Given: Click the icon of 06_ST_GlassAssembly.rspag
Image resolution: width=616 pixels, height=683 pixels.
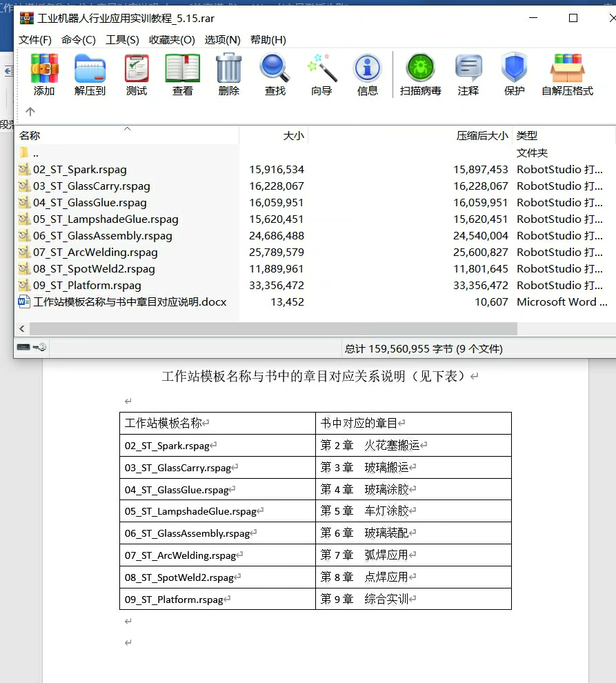Looking at the screenshot, I should point(24,235).
